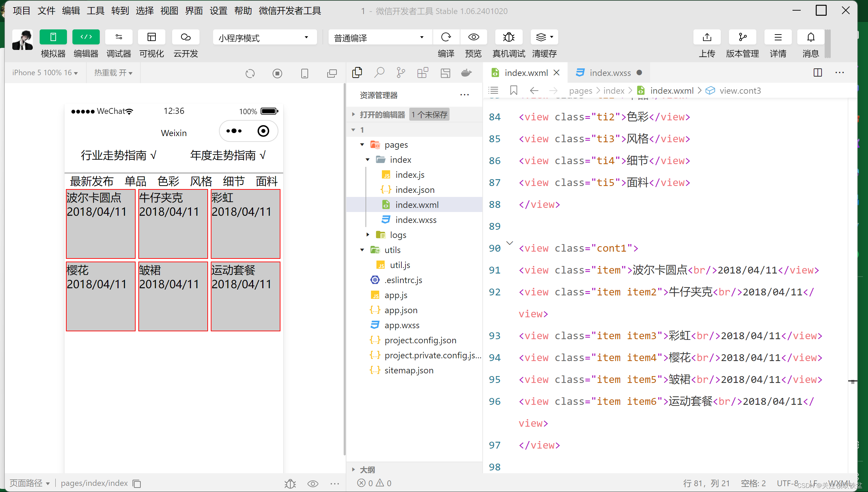This screenshot has width=868, height=492.
Task: Toggle the simulator (模拟器) panel
Action: 53,37
